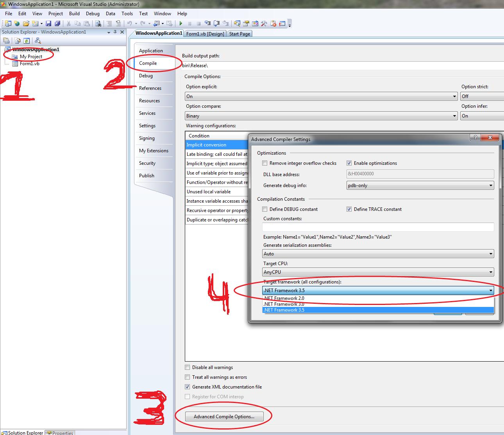Toggle Disable all warnings checkbox
Image resolution: width=504 pixels, height=435 pixels.
click(x=188, y=367)
